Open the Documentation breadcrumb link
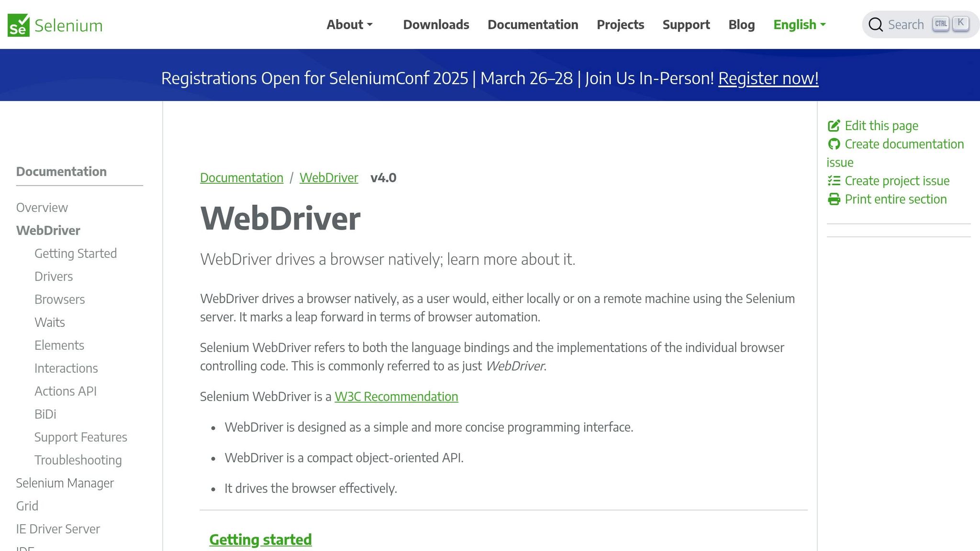 tap(241, 177)
